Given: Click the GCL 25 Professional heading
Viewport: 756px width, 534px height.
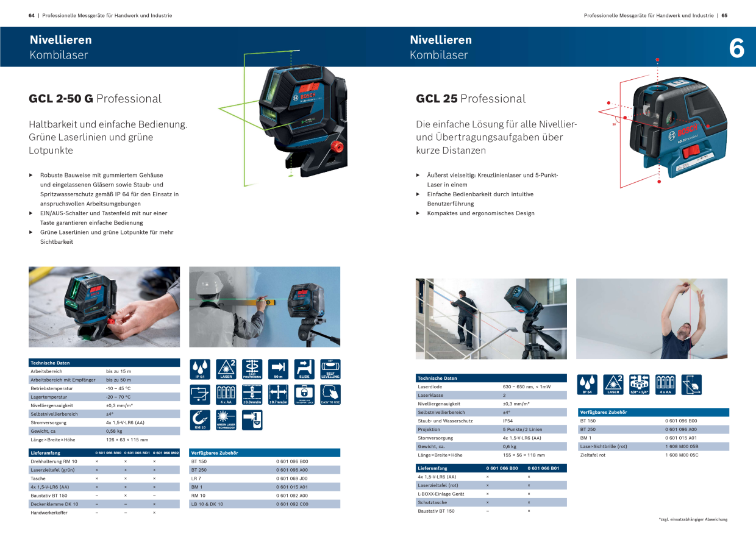Looking at the screenshot, I should (471, 99).
